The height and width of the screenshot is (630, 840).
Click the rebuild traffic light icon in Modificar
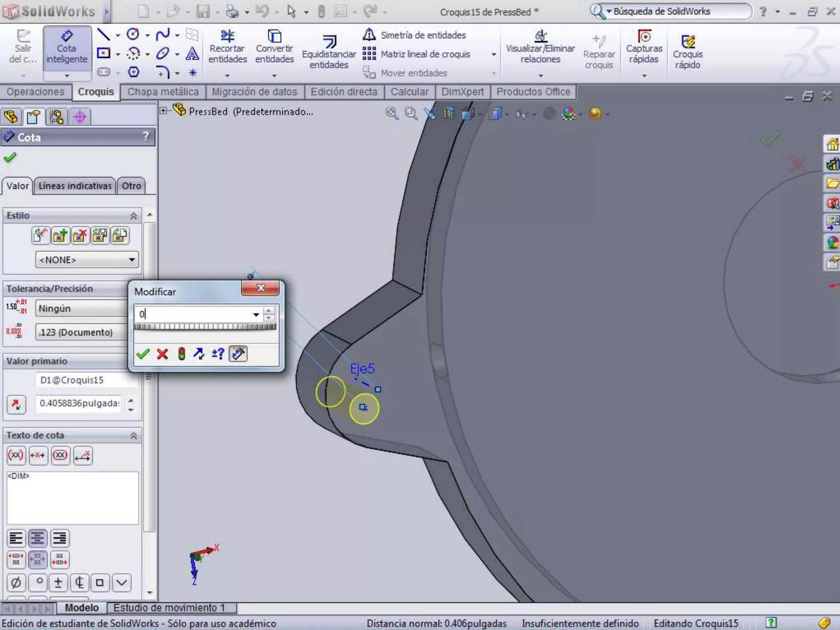tap(181, 354)
